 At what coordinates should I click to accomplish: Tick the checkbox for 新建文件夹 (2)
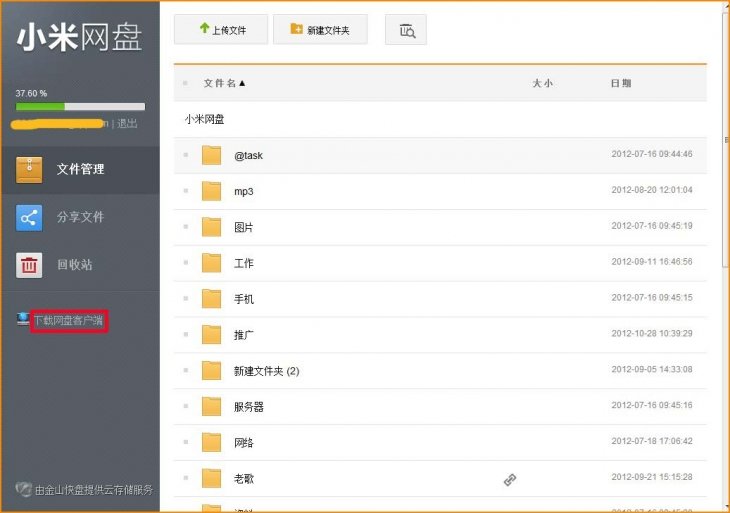(x=186, y=371)
